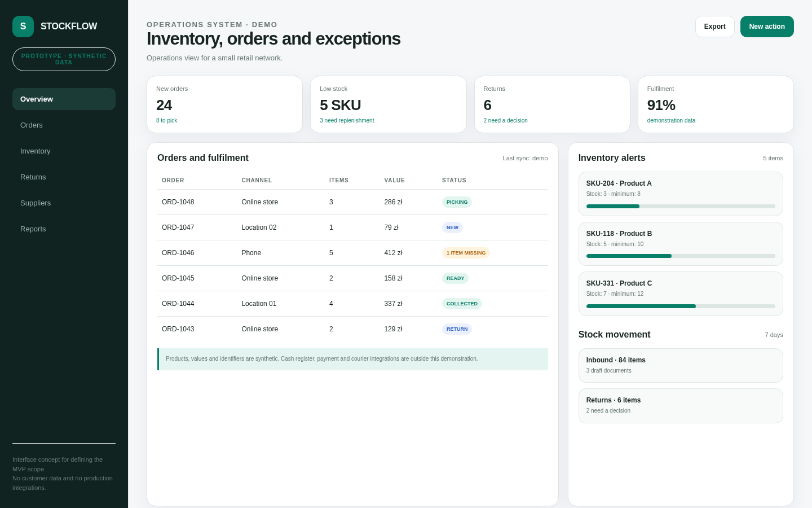The width and height of the screenshot is (812, 508).
Task: Open the Overview sidebar item
Action: pos(64,99)
